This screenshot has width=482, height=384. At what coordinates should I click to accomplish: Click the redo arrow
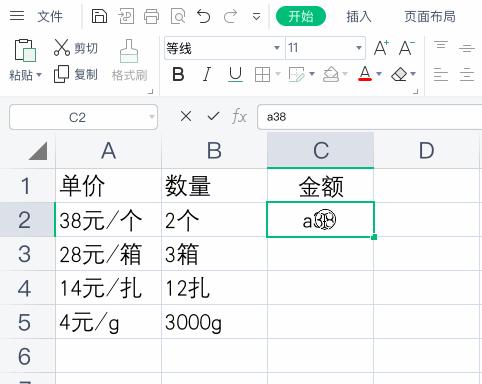(230, 16)
